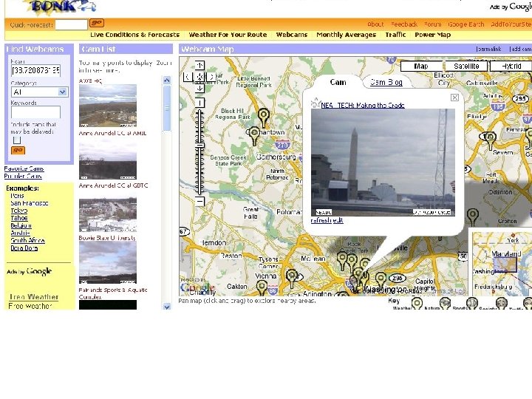Click the webcam marker near Vienna
532x399 pixels.
[292, 278]
